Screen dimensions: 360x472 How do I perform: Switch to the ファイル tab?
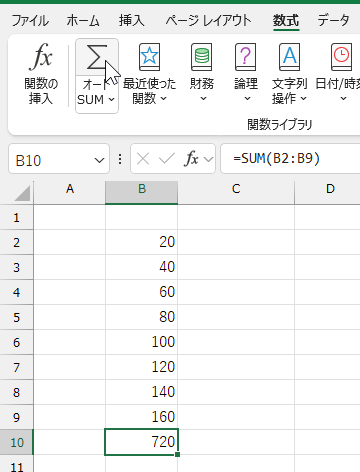(30, 21)
